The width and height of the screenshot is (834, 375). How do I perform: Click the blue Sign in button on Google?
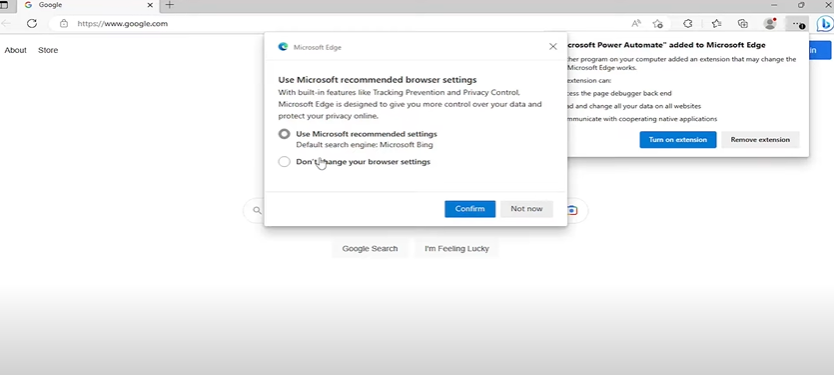820,51
